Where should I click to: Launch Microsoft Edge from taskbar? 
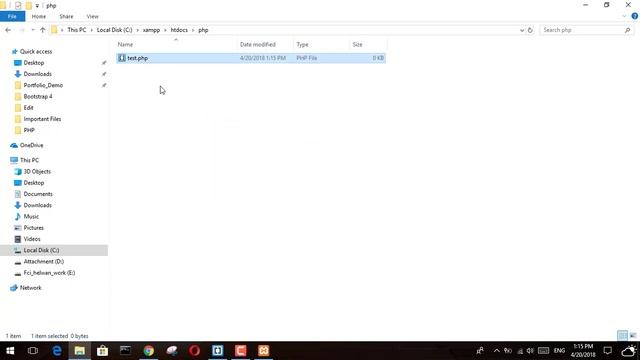coord(57,351)
